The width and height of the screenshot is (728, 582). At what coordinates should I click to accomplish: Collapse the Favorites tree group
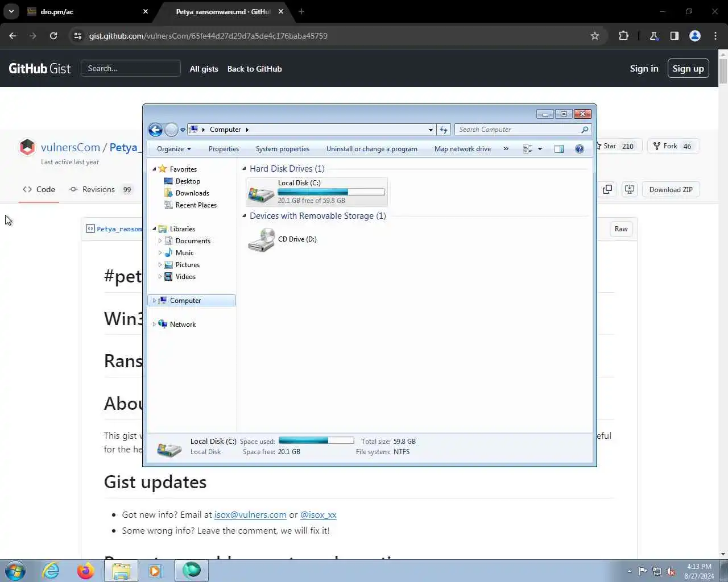[x=154, y=169]
